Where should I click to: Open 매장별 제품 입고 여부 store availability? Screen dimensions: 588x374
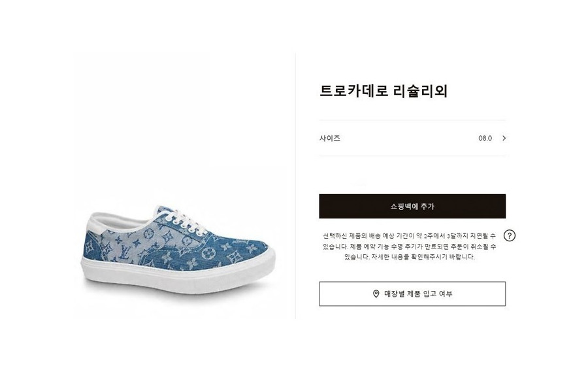pos(412,294)
